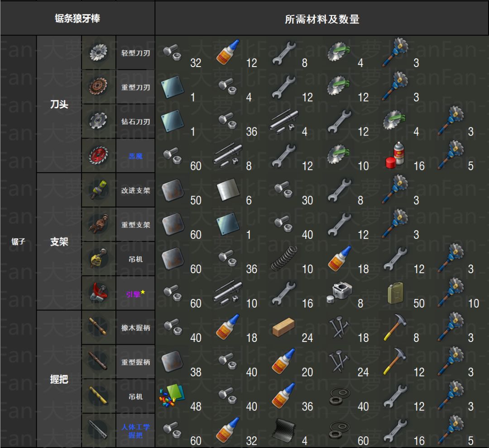Click the 橡木握柄 name label
The image size is (489, 448).
(x=135, y=328)
